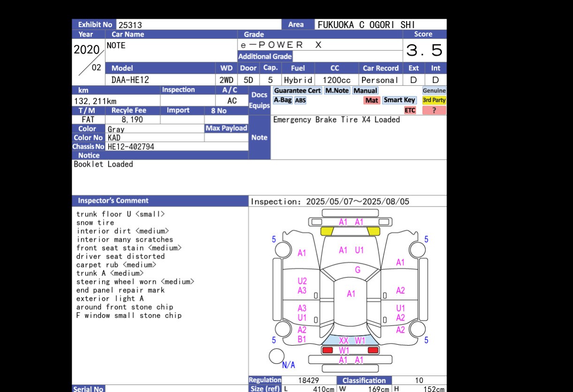Screen dimensions: 573x392
Task: Click the N/A spare tire label
Action: [289, 365]
